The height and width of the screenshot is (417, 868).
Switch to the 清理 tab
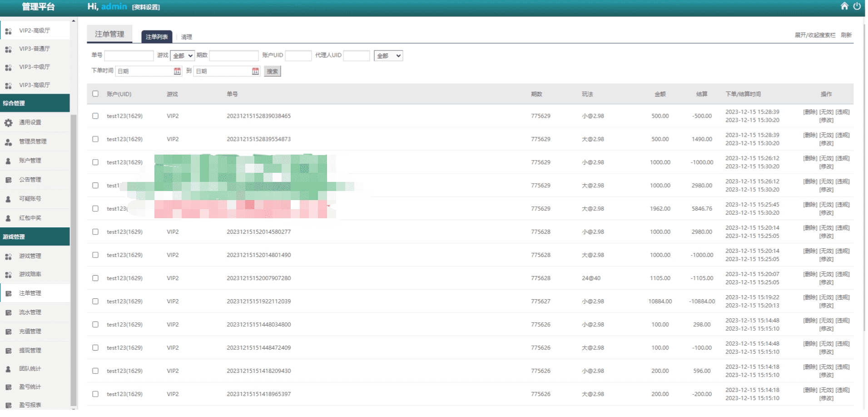pyautogui.click(x=186, y=37)
